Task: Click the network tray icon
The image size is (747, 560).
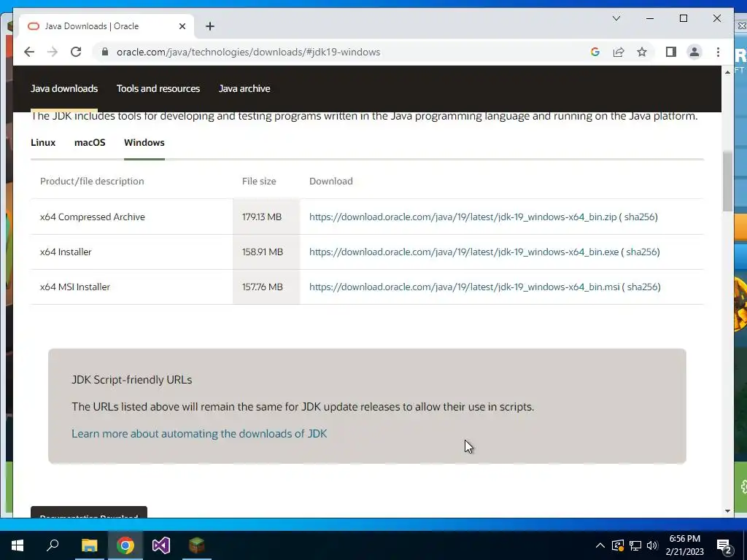Action: (x=635, y=545)
